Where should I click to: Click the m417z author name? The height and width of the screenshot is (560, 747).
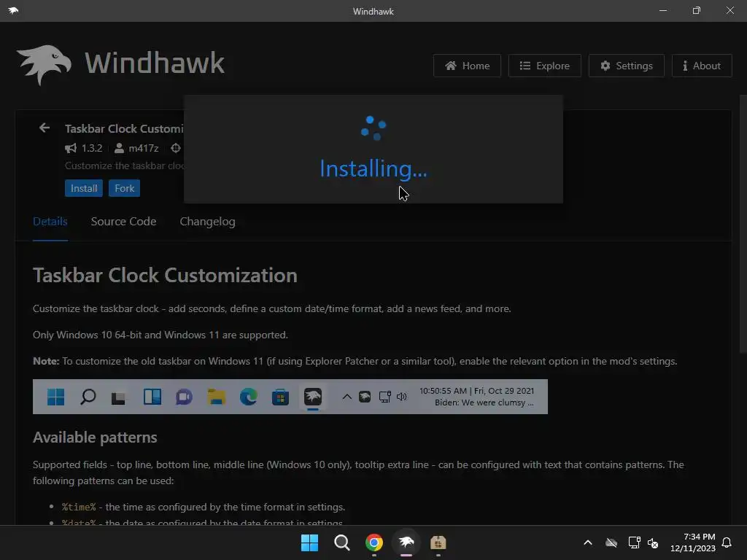[144, 148]
